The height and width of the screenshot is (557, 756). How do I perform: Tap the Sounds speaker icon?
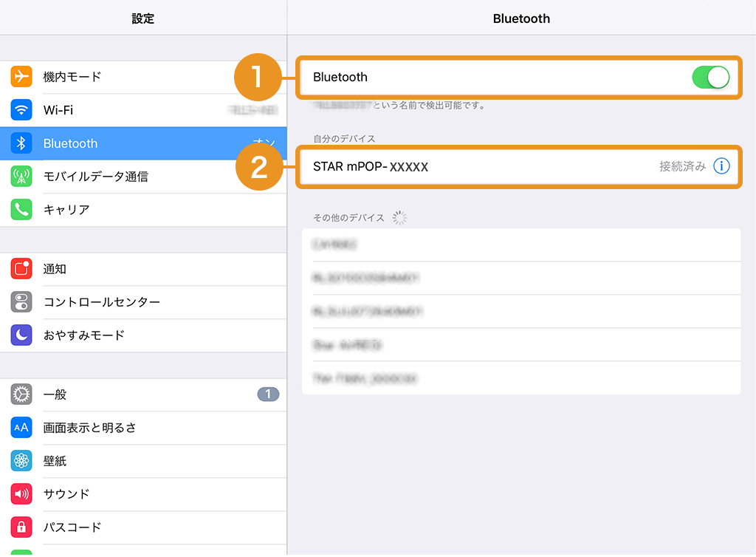coord(21,493)
